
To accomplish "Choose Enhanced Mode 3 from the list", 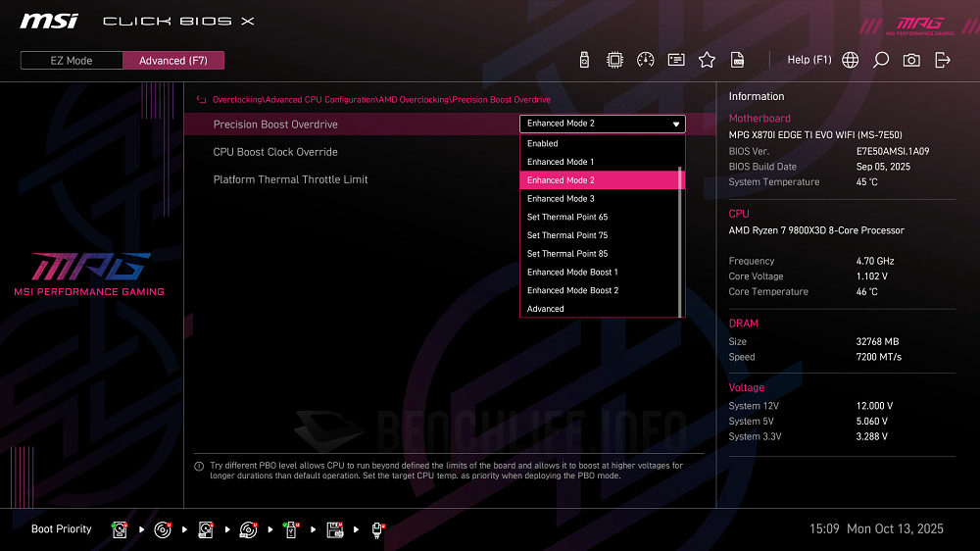I will point(561,199).
